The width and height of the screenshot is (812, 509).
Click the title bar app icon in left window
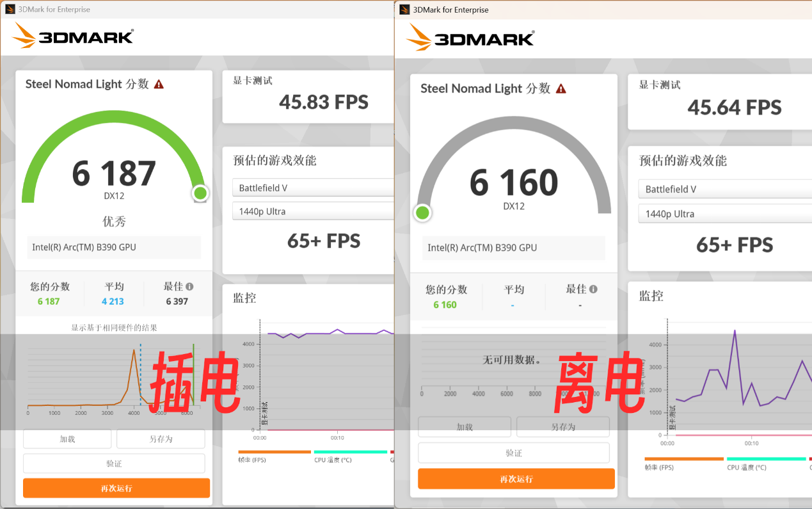(x=10, y=9)
